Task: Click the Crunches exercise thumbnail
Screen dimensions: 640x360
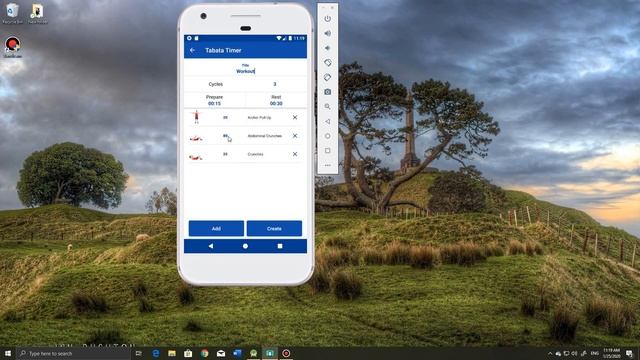Action: point(196,157)
